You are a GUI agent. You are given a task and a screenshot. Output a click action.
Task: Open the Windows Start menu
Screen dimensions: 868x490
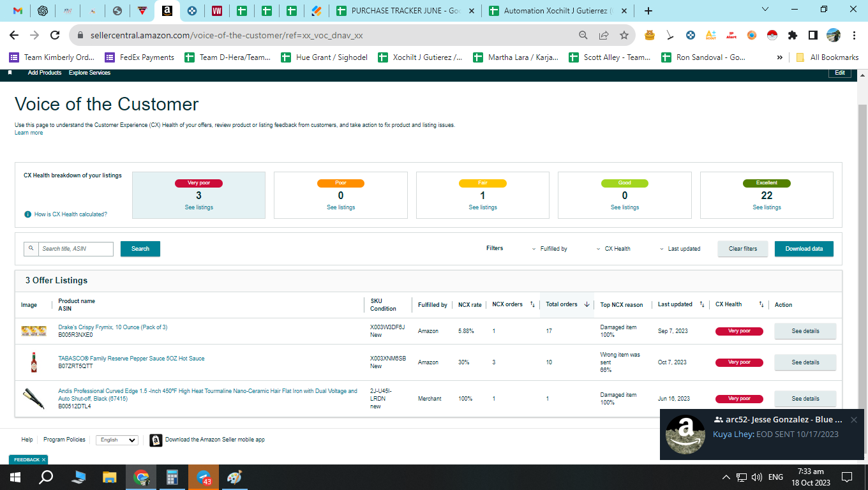tap(15, 477)
